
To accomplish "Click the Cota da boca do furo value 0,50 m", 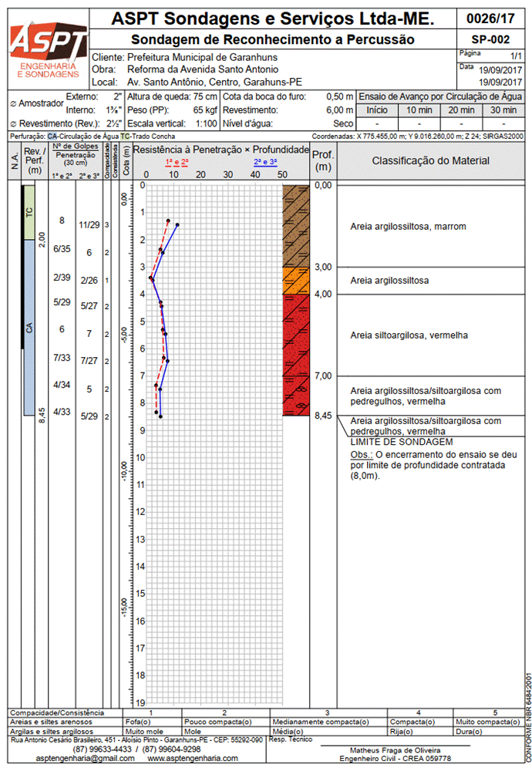I will point(339,96).
